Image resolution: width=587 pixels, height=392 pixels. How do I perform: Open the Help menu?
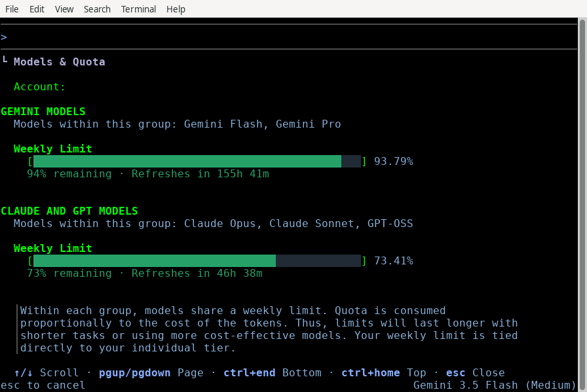(176, 9)
